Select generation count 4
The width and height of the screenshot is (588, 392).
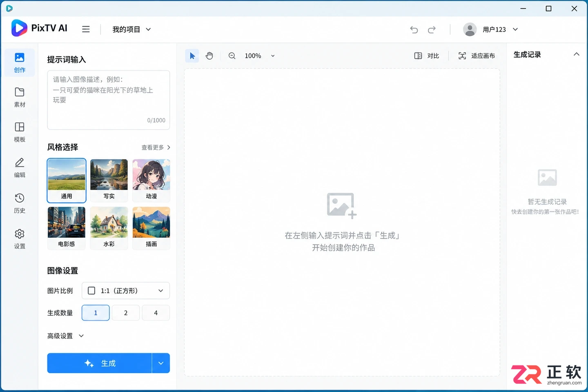click(156, 313)
